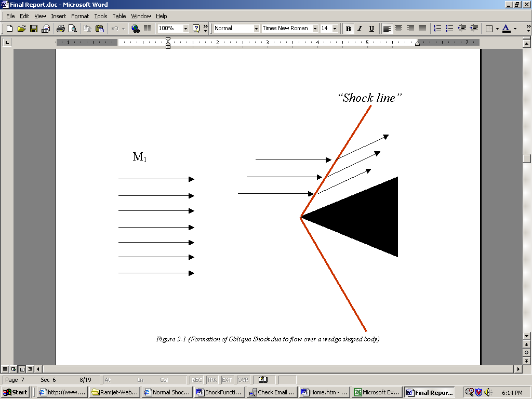
Task: Open Microsoft Word Help icon
Action: pyautogui.click(x=196, y=29)
